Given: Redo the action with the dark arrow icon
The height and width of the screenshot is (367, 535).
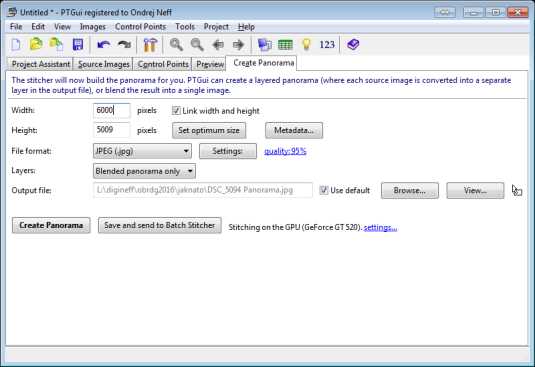Looking at the screenshot, I should pos(124,45).
